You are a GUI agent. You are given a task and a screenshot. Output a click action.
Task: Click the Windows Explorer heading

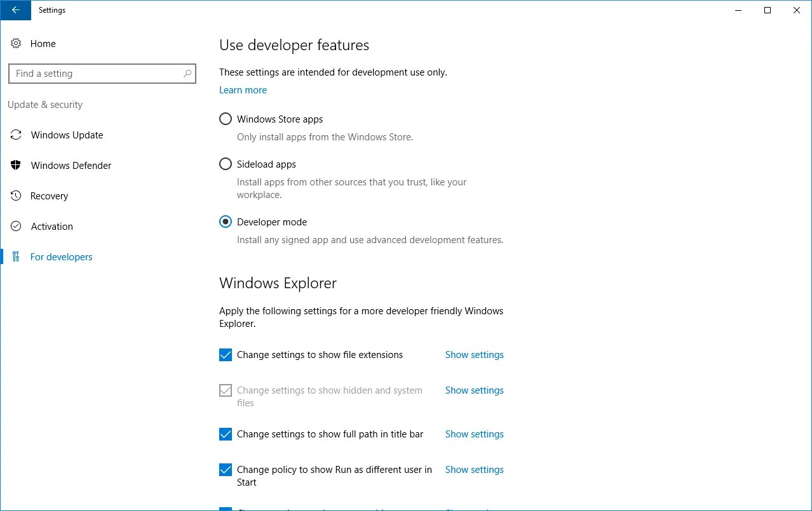click(x=278, y=283)
